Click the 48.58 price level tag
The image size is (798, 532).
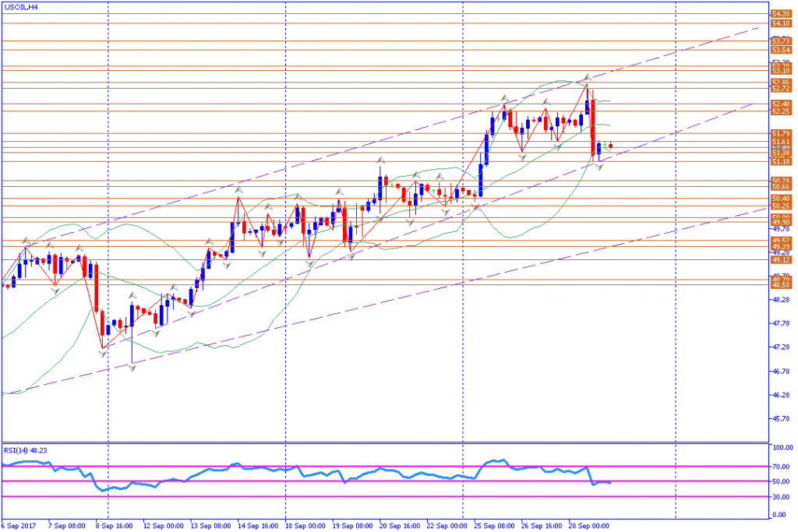781,285
